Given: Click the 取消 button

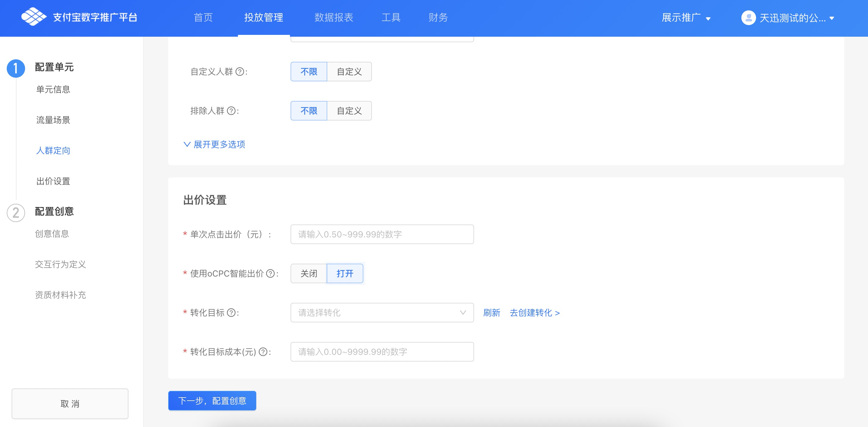Looking at the screenshot, I should [70, 404].
